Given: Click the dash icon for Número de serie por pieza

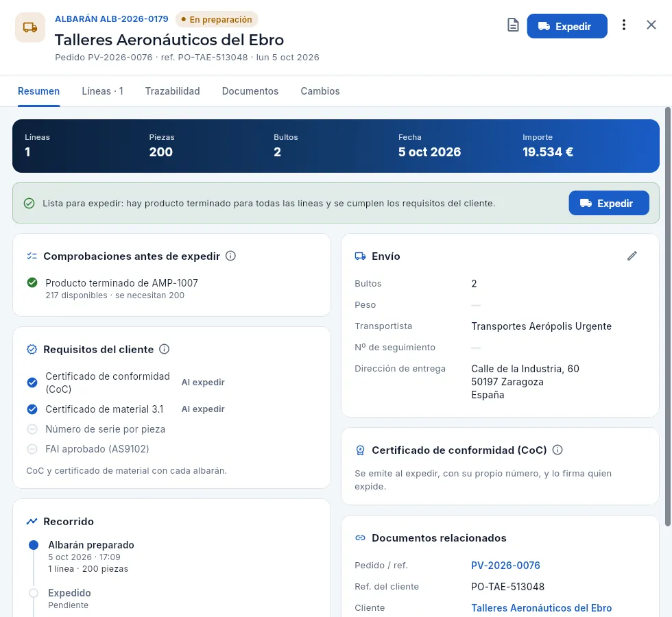Looking at the screenshot, I should (32, 429).
